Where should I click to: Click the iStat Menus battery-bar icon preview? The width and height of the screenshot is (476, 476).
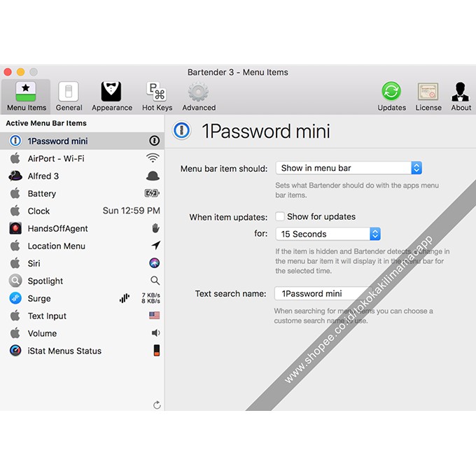tap(157, 350)
